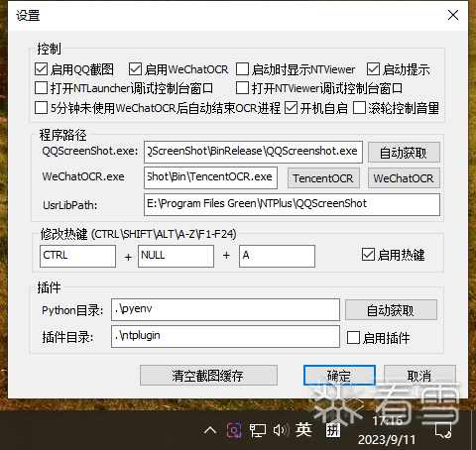This screenshot has height=450, width=476.
Task: Open the network tray icon
Action: (258, 430)
